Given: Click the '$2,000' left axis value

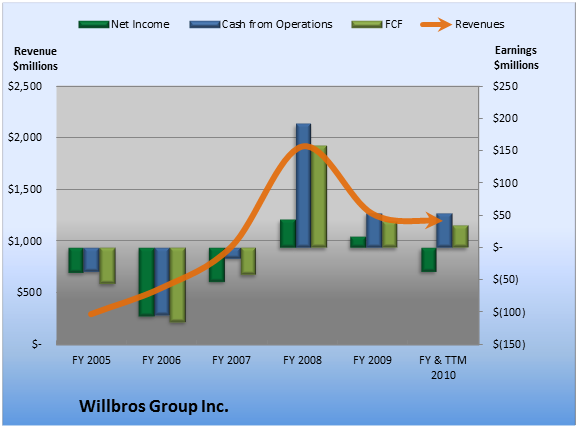Looking at the screenshot, I should tap(25, 137).
